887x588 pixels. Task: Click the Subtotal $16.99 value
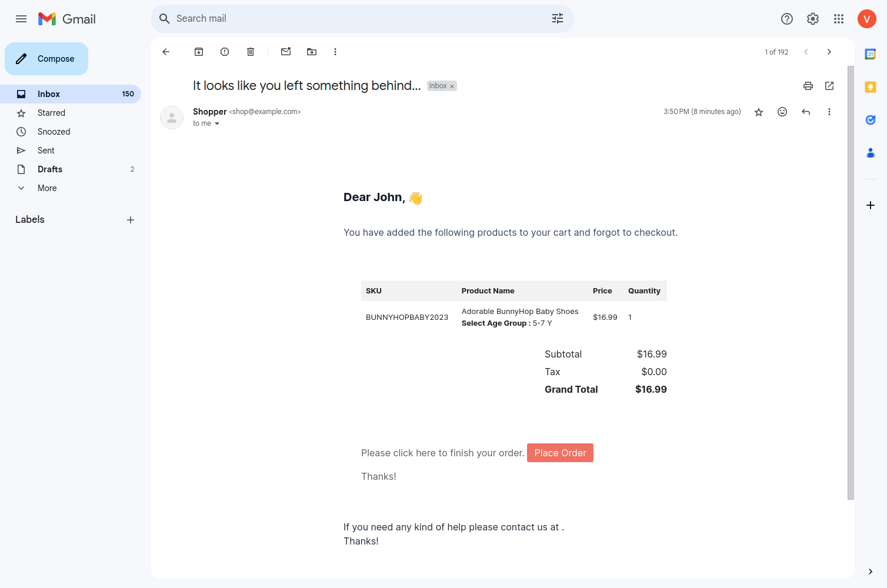point(652,354)
